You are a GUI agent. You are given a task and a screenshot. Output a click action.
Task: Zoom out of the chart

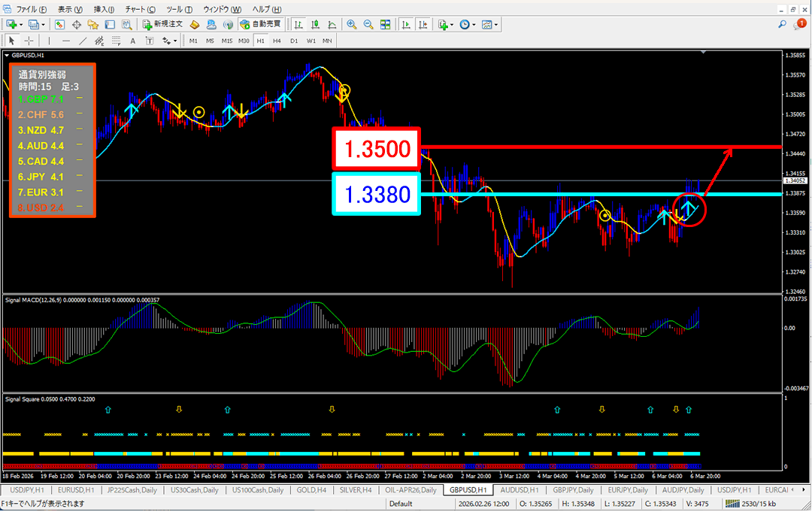(x=368, y=24)
